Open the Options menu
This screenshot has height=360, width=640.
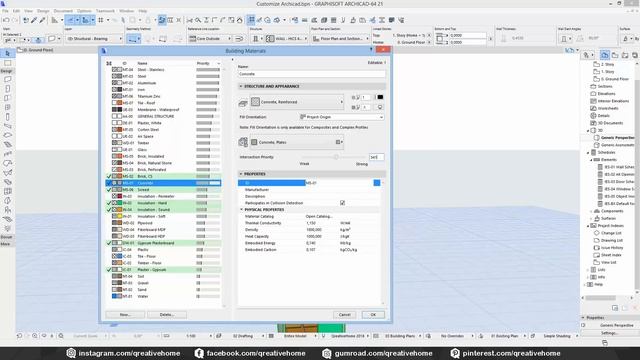pyautogui.click(x=84, y=11)
